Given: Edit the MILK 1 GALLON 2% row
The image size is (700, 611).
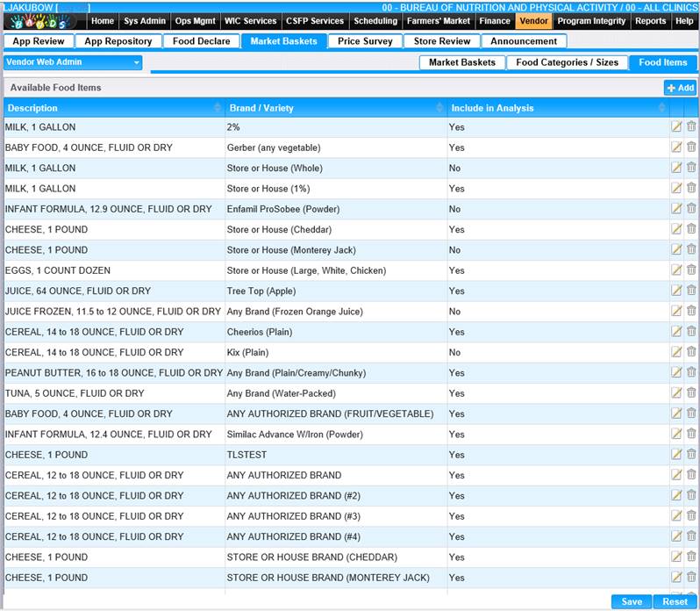Looking at the screenshot, I should [676, 126].
